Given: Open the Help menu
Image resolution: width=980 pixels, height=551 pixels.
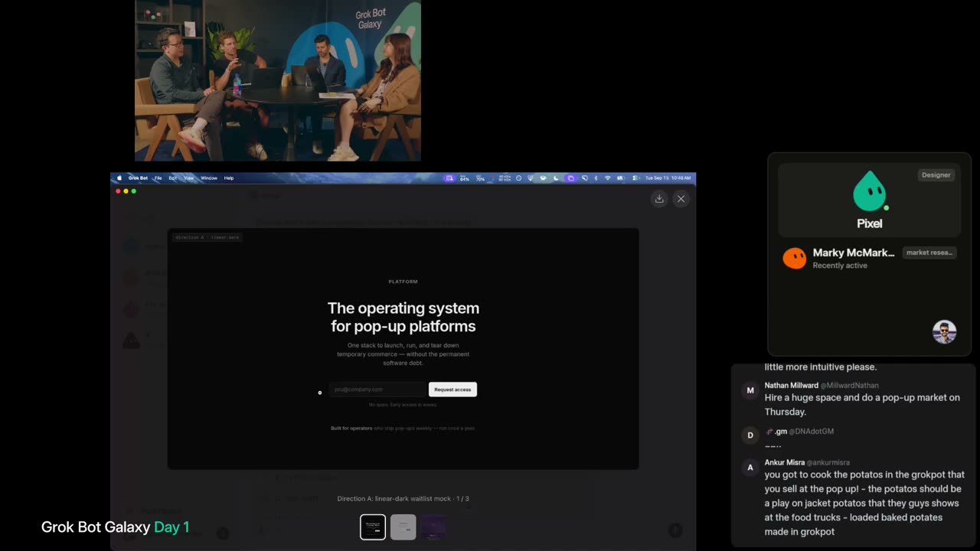Looking at the screenshot, I should tap(229, 178).
